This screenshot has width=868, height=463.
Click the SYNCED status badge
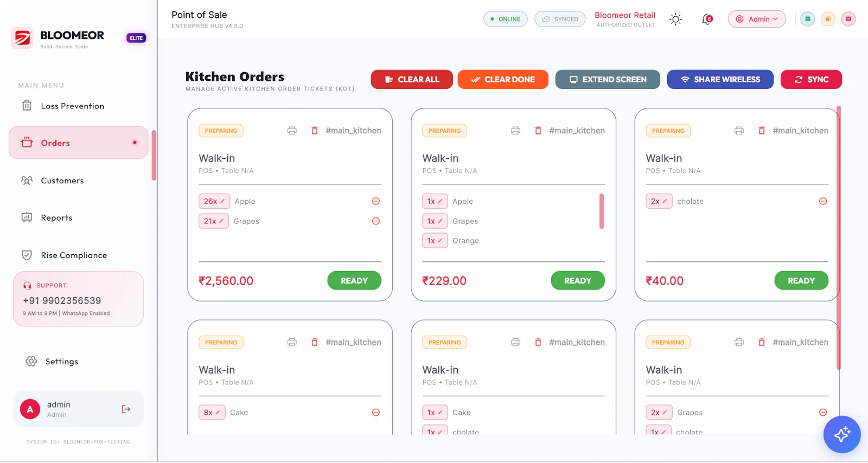[x=560, y=19]
